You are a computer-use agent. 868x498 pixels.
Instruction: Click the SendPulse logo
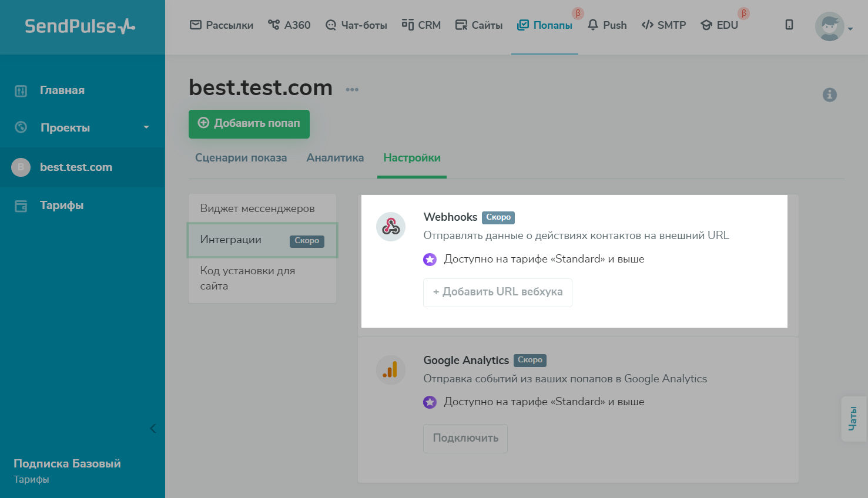click(80, 26)
